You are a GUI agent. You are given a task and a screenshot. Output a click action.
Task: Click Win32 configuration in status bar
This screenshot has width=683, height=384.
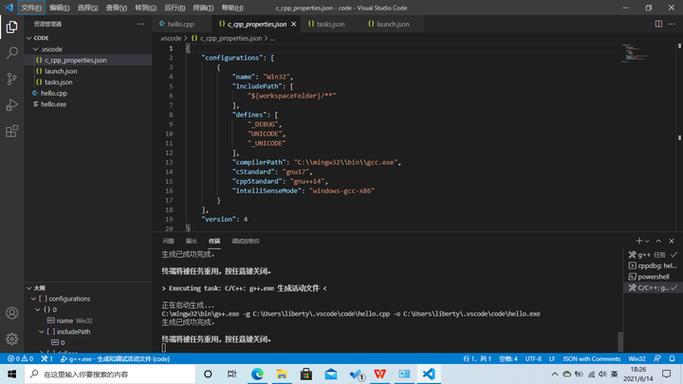point(636,359)
